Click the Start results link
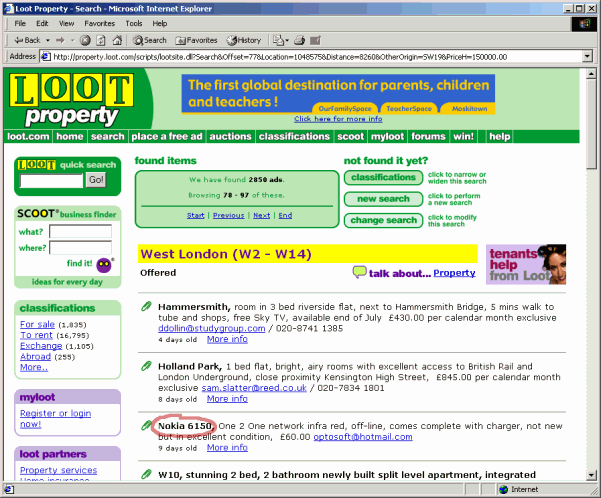Screen dimensions: 601x498 click(195, 215)
